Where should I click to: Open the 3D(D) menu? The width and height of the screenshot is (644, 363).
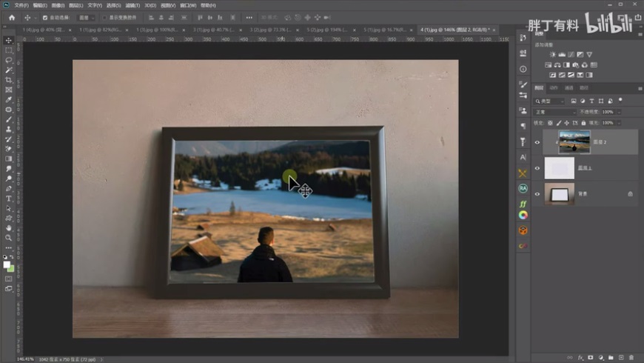(x=150, y=5)
